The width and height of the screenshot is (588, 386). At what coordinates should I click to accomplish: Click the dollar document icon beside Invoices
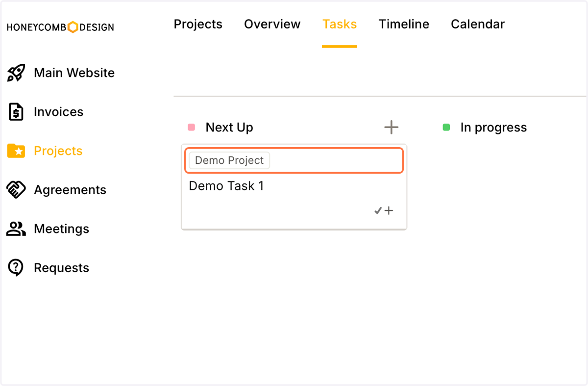click(16, 112)
